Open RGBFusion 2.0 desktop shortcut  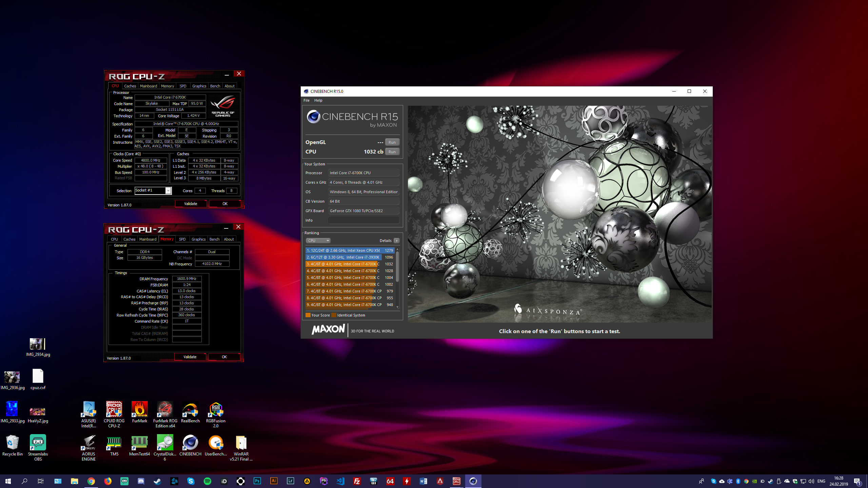pos(216,414)
